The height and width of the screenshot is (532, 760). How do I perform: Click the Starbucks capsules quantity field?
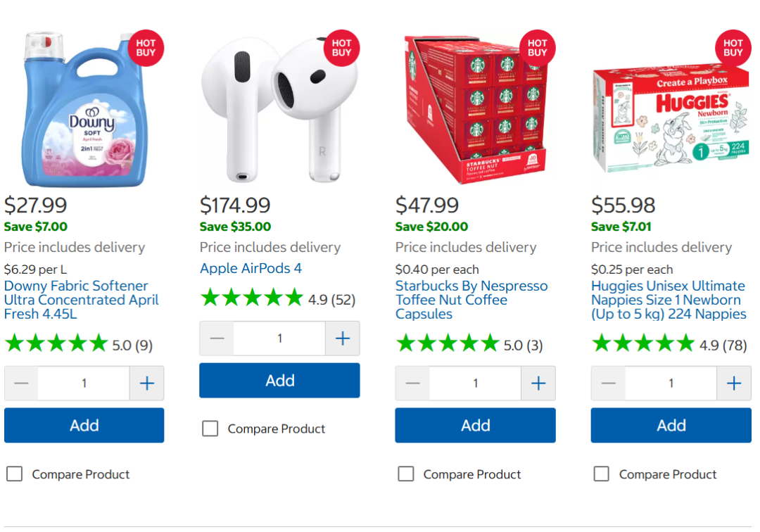(x=475, y=384)
